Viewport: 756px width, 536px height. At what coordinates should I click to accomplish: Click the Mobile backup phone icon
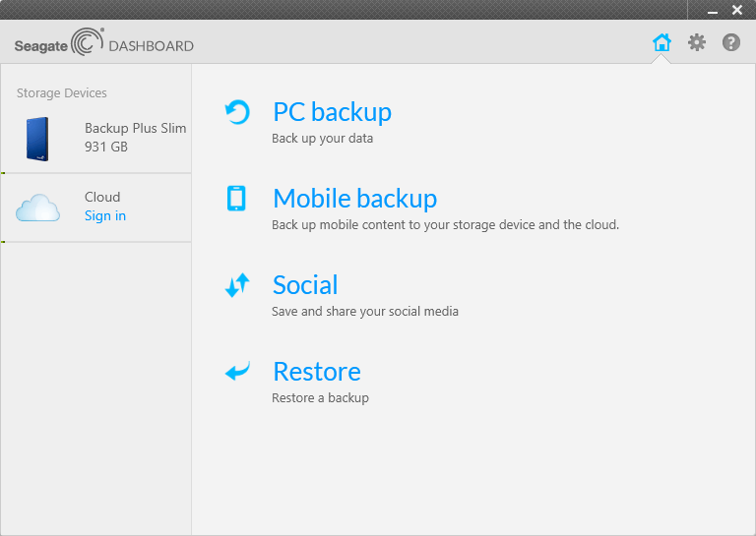pyautogui.click(x=236, y=199)
